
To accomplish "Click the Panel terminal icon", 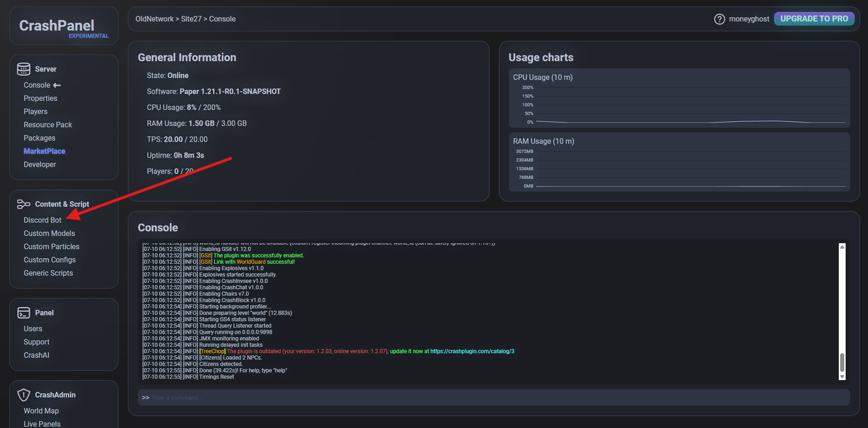I will pyautogui.click(x=24, y=313).
